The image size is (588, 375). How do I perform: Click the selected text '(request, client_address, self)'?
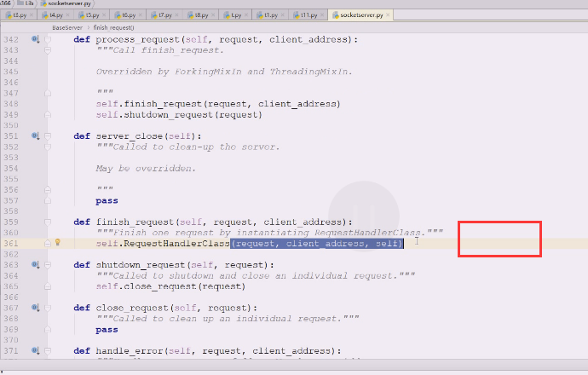[x=317, y=244]
